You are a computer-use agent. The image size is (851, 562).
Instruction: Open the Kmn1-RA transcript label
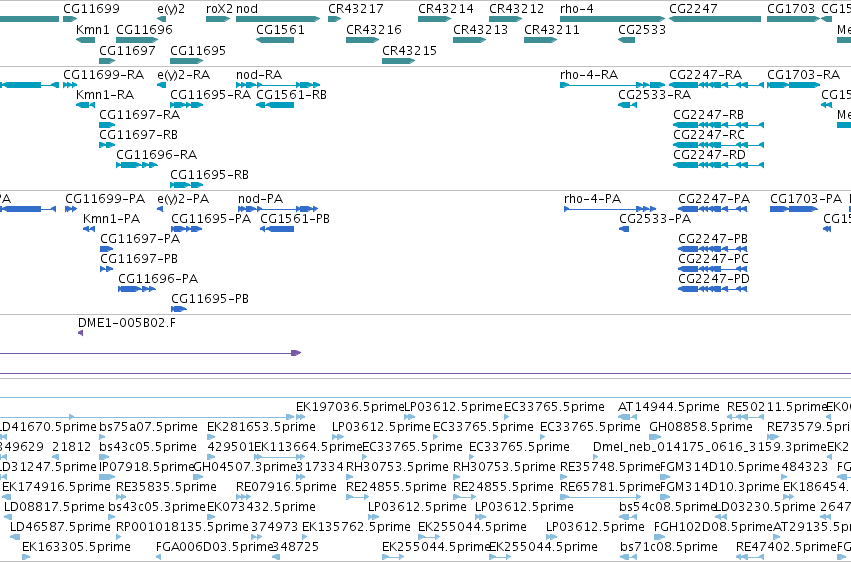pyautogui.click(x=105, y=94)
